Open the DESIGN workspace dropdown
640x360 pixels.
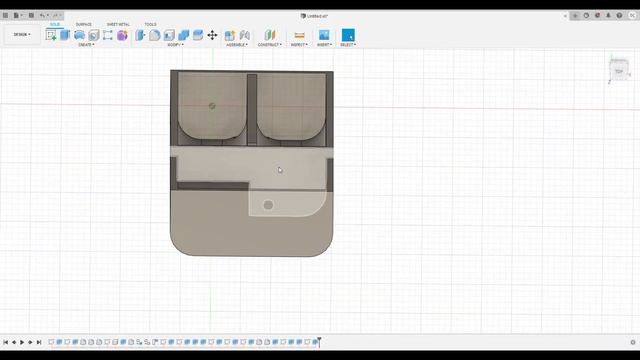(22, 34)
